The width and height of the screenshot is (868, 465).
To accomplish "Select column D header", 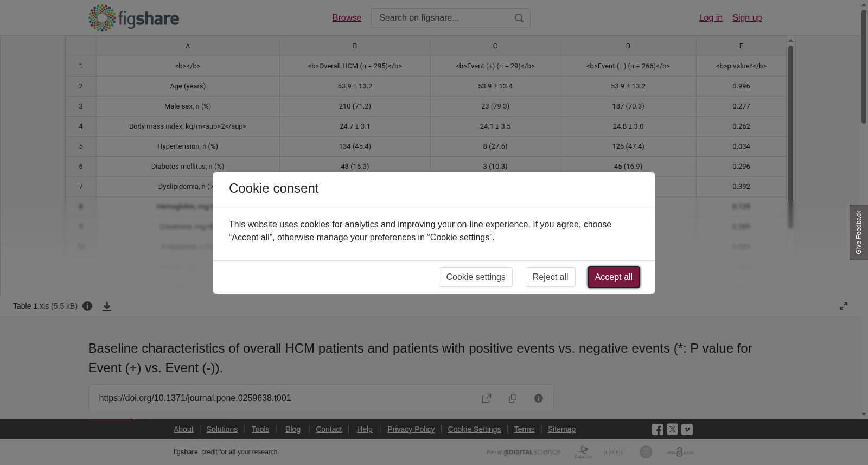I will pyautogui.click(x=628, y=46).
